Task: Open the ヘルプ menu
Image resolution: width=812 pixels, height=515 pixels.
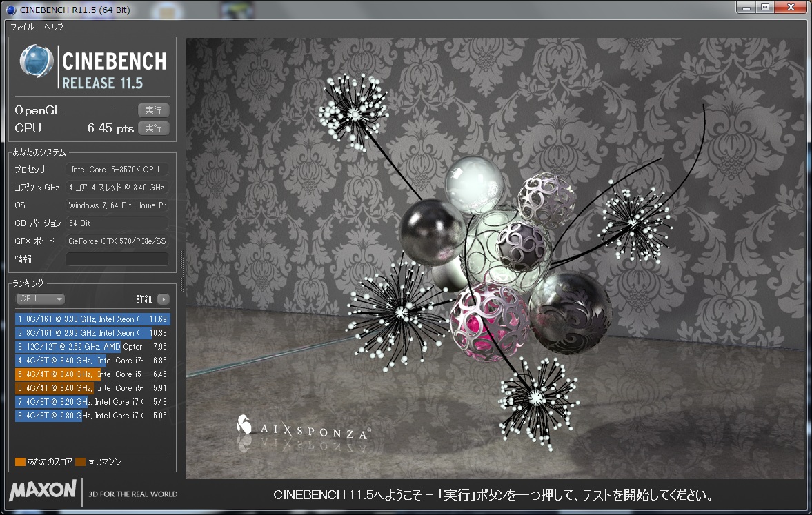Action: (x=53, y=27)
